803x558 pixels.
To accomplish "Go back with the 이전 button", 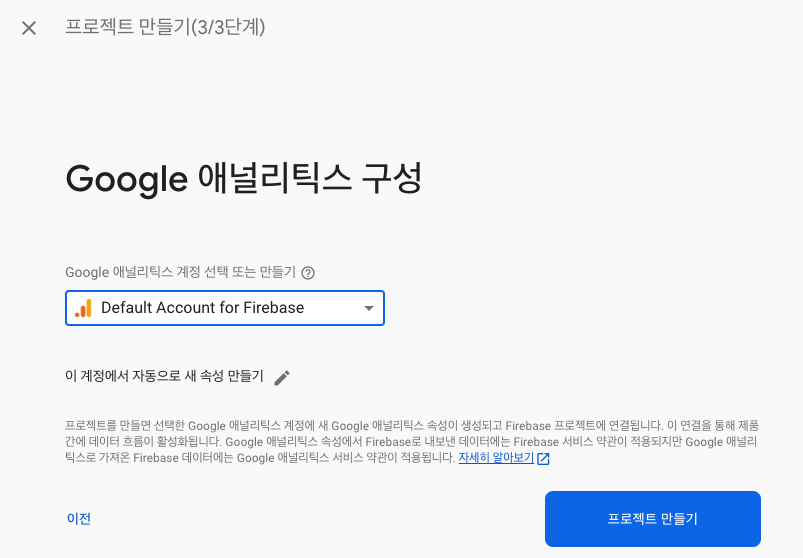I will 79,519.
